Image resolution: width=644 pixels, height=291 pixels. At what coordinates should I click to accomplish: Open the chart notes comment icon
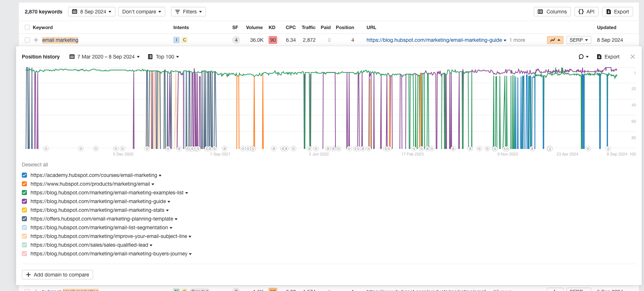(x=583, y=57)
